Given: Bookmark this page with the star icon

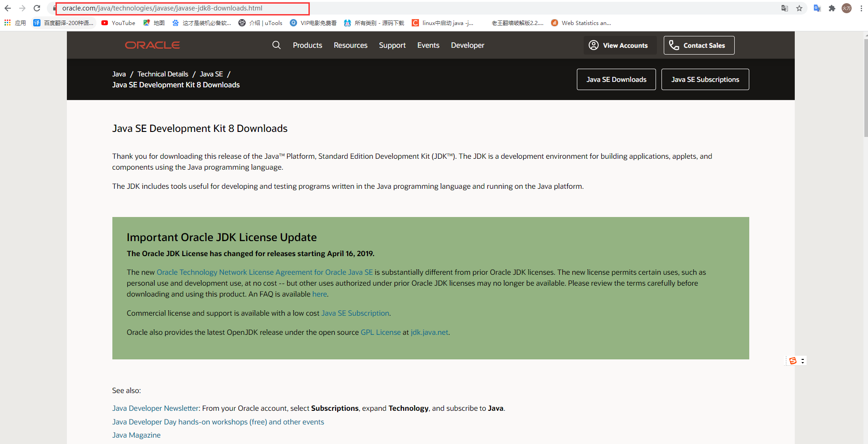Looking at the screenshot, I should click(799, 8).
